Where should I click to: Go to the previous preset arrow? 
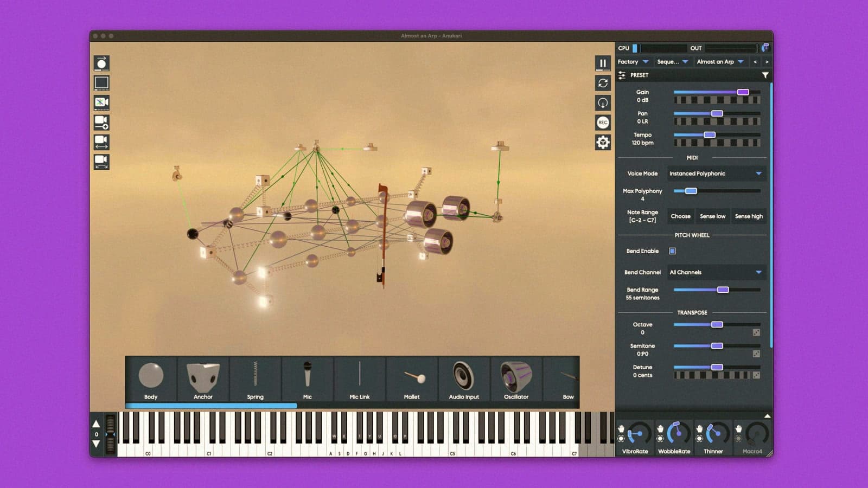pos(755,62)
